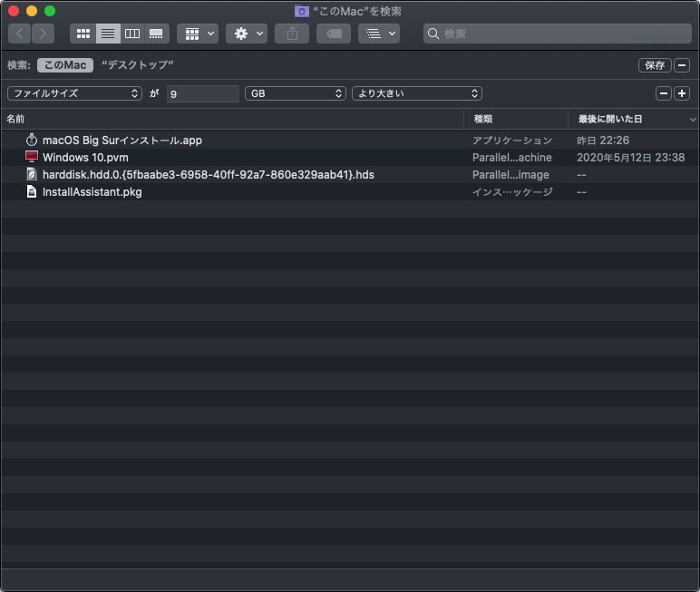Screen dimensions: 700x592
Task: Click the 昨日 22:26 date cell
Action: tap(603, 141)
